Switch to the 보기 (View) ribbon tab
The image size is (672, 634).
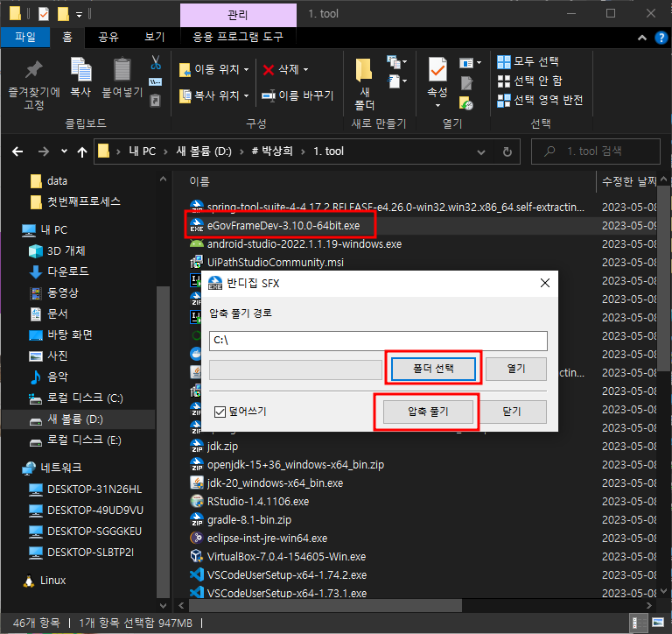click(x=155, y=38)
